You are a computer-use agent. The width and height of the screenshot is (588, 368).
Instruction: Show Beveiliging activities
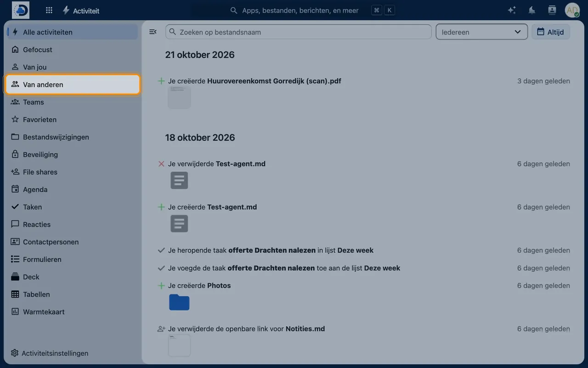[72, 155]
